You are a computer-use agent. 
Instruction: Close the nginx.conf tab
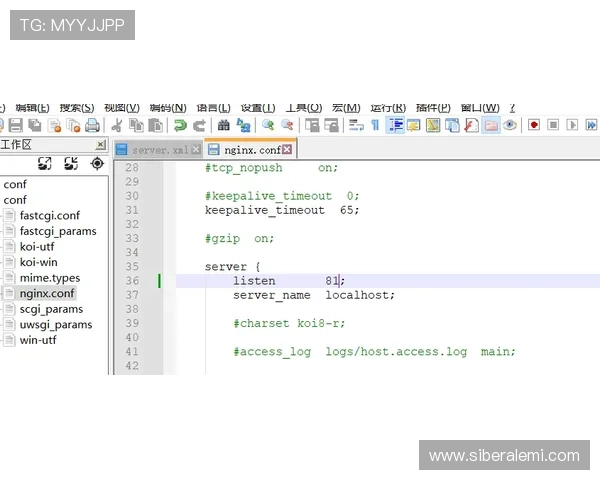(x=287, y=149)
